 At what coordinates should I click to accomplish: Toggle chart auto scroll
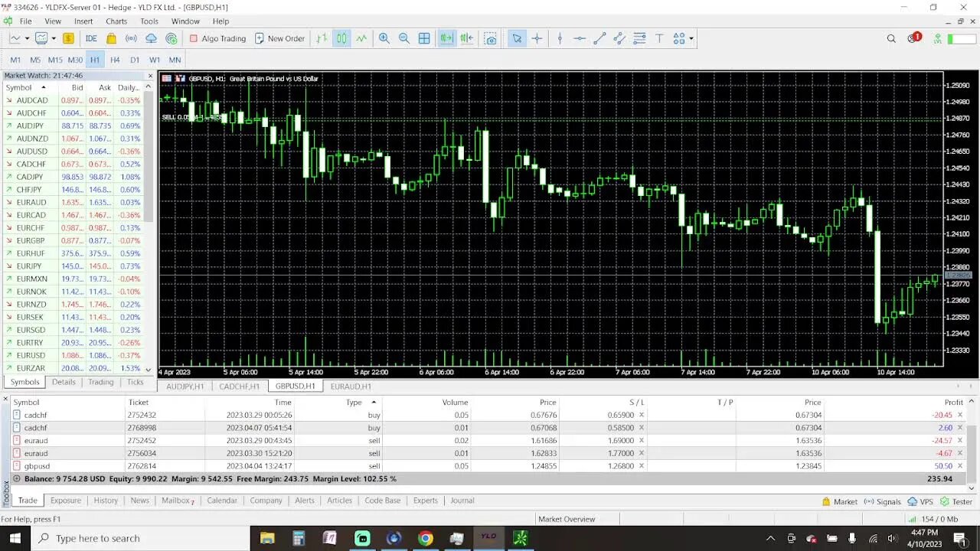(x=446, y=38)
